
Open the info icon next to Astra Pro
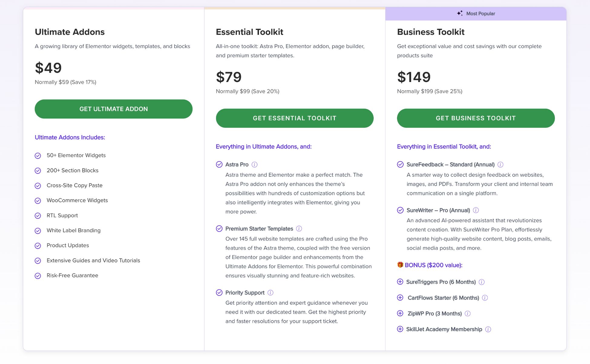254,165
